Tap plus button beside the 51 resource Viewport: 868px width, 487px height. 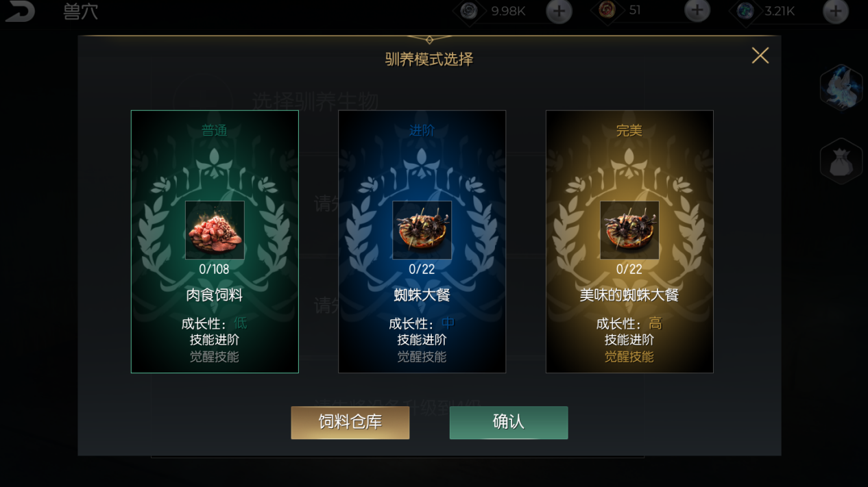697,11
